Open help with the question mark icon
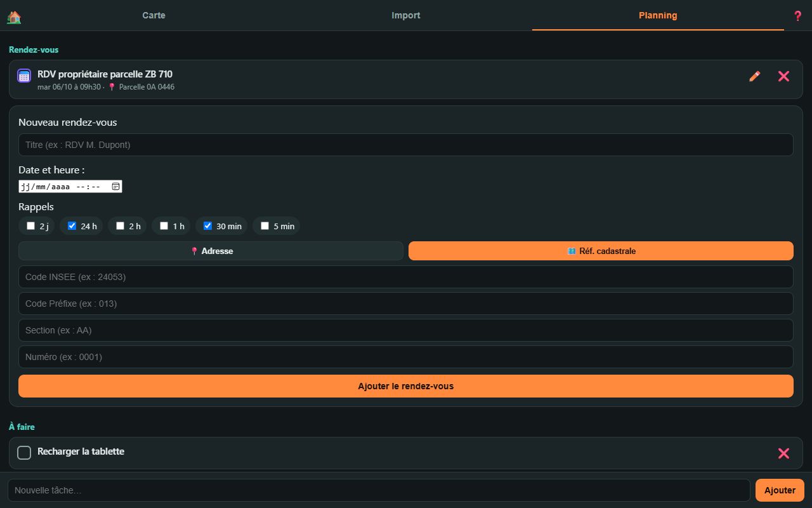Viewport: 812px width, 508px height. tap(798, 16)
